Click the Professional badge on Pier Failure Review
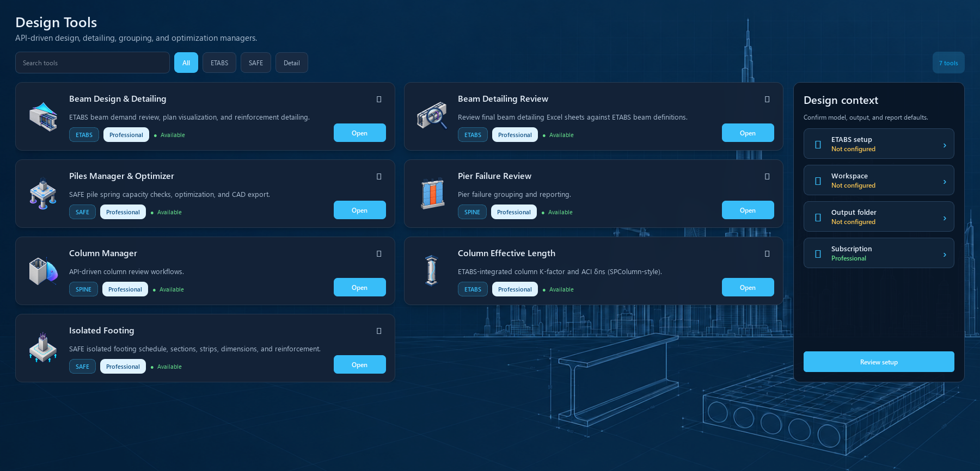Viewport: 980px width, 471px height. (x=514, y=212)
